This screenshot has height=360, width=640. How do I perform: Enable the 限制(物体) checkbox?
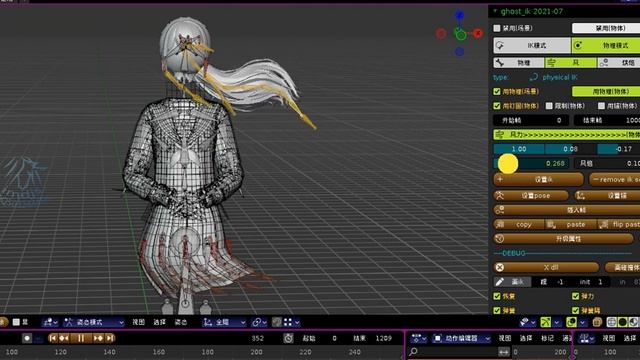tap(549, 106)
